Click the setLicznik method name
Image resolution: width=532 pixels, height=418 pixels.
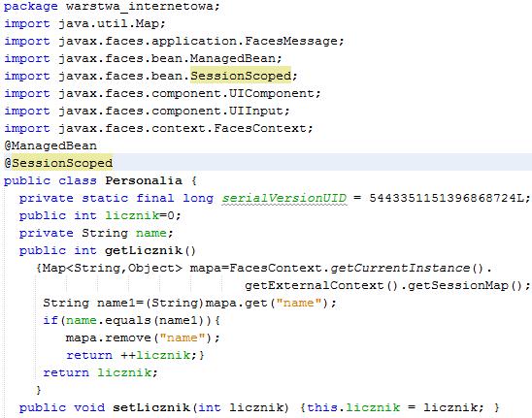[151, 408]
